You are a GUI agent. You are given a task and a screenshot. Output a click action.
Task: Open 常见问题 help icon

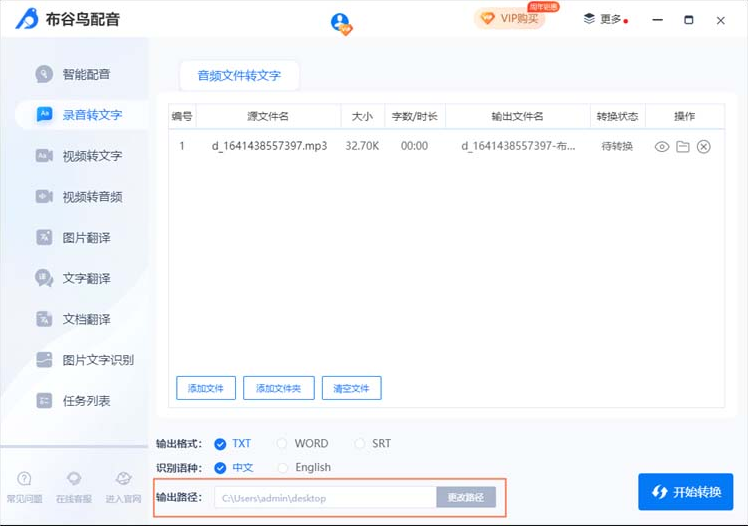point(24,479)
